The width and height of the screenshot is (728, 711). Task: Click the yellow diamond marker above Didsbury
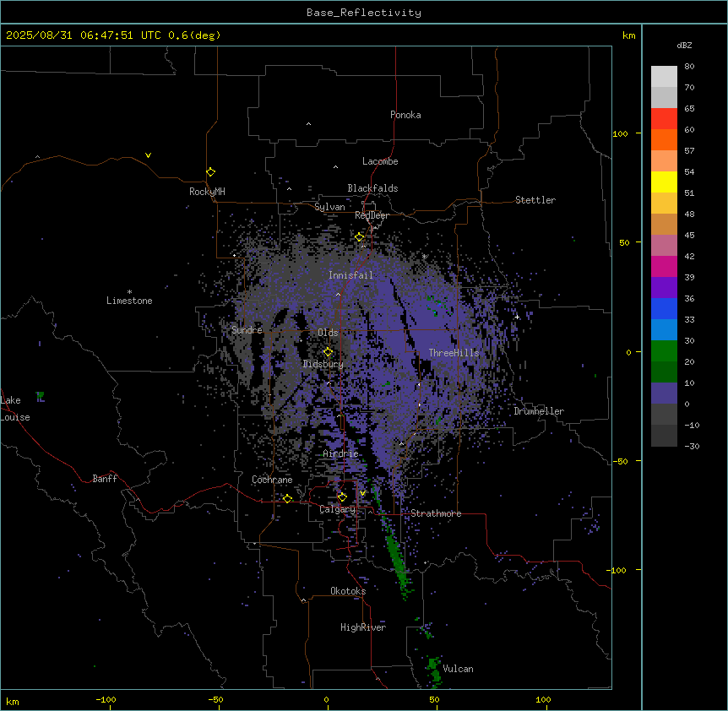[x=328, y=352]
